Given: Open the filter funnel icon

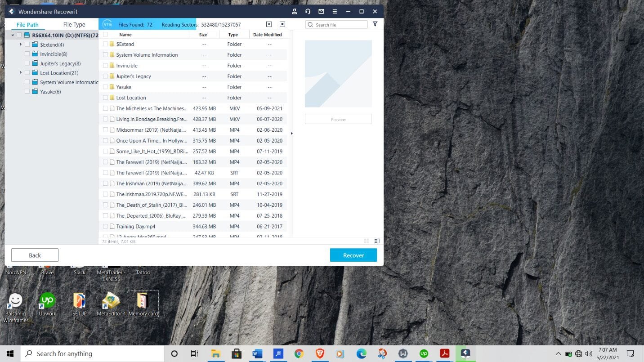Looking at the screenshot, I should point(375,24).
